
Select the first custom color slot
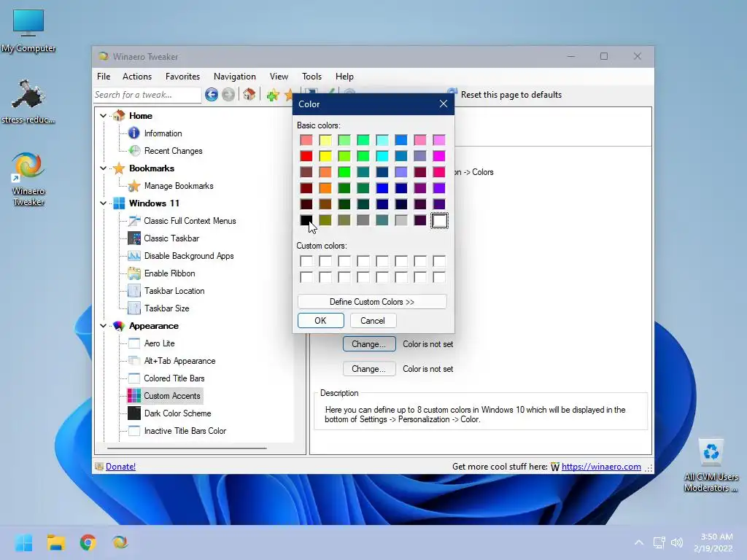click(x=306, y=261)
